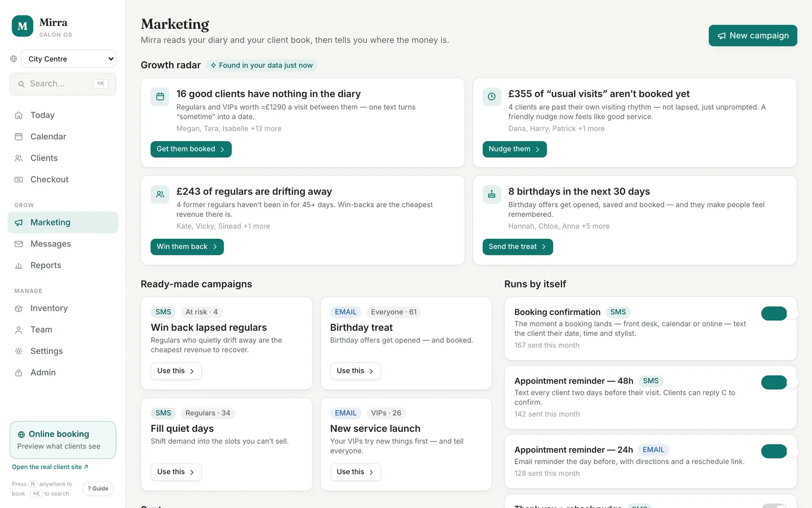Click Win them back button

point(187,246)
